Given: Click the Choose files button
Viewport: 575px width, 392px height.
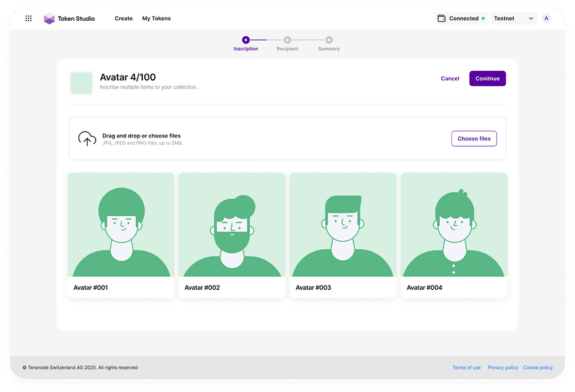Looking at the screenshot, I should pos(474,138).
